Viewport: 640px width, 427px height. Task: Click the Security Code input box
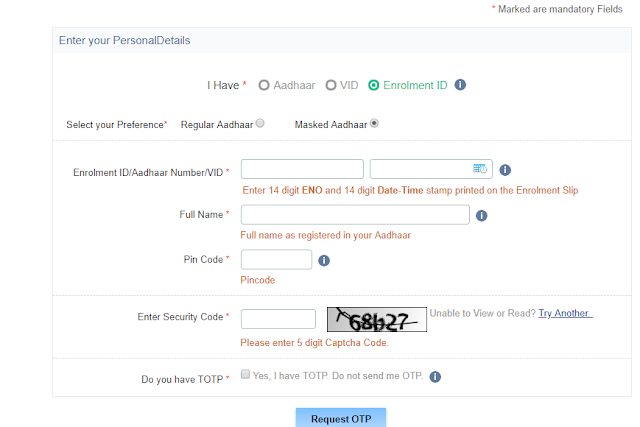278,319
